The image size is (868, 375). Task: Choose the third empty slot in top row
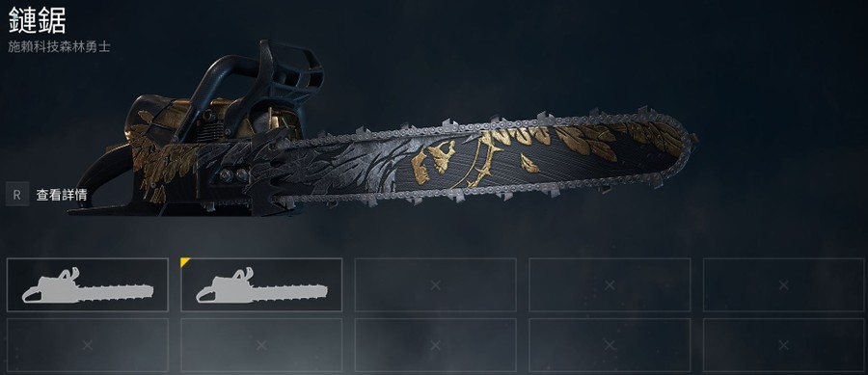point(435,284)
